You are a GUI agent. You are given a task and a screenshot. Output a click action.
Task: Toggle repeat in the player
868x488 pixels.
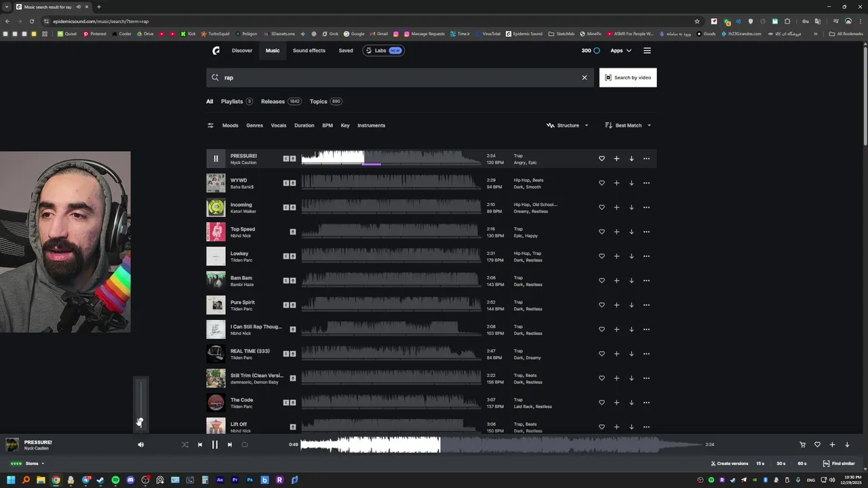(x=244, y=445)
